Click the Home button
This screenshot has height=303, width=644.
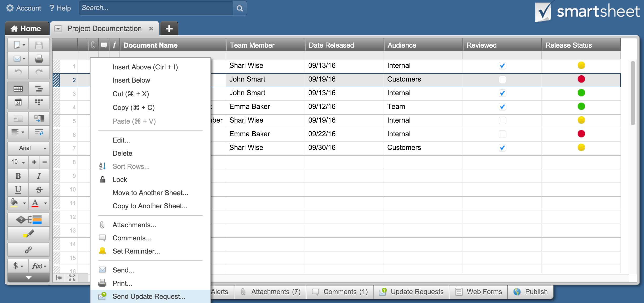point(27,28)
